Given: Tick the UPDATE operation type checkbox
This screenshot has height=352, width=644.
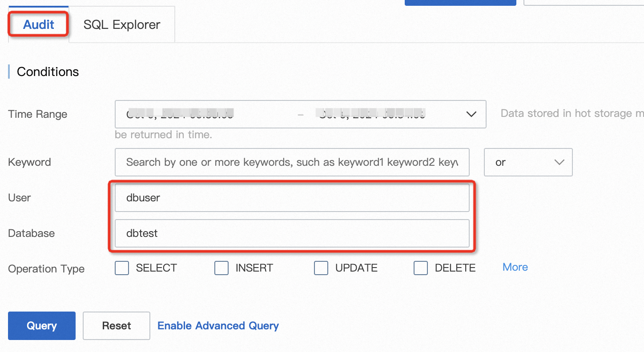Looking at the screenshot, I should 321,268.
